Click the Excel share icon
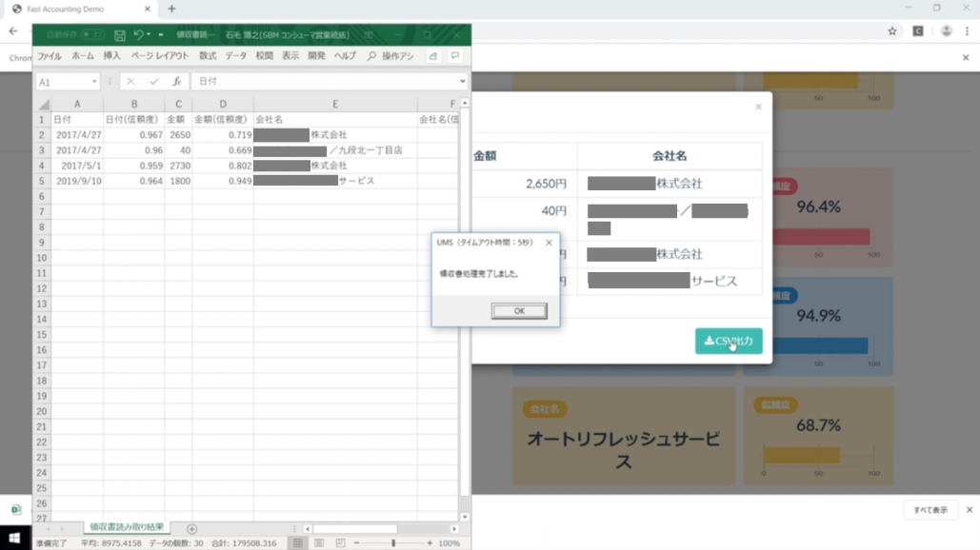The width and height of the screenshot is (980, 550). pyautogui.click(x=433, y=56)
